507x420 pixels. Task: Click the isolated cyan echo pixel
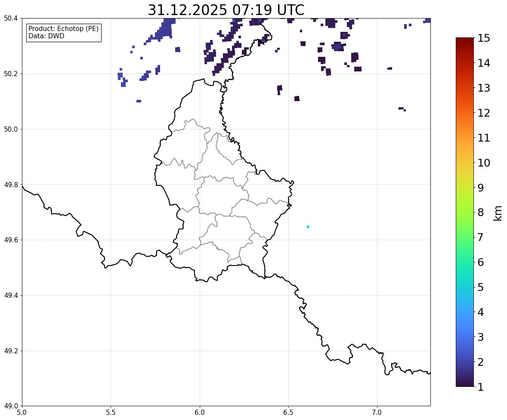(x=308, y=227)
